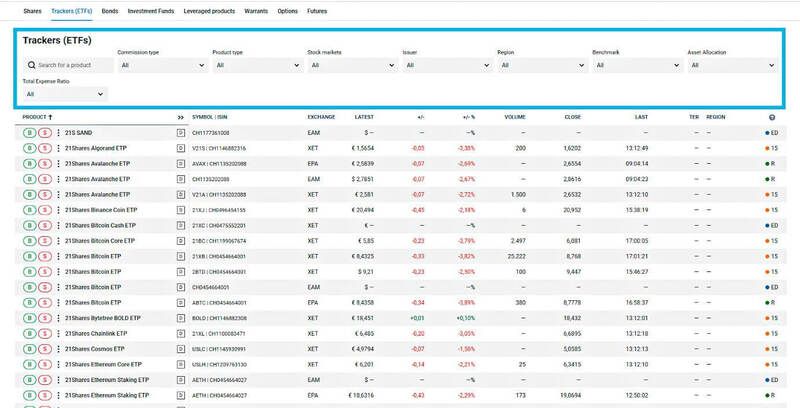Screen dimensions: 800x408
Task: Open the three-dot menu for 21Shares Bitcoin Cash ETP
Action: [58, 225]
